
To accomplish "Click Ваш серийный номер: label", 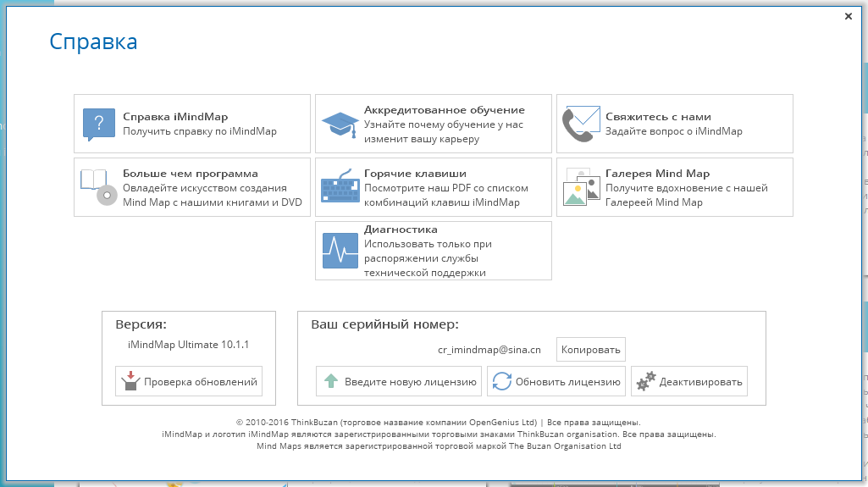I will tap(384, 324).
